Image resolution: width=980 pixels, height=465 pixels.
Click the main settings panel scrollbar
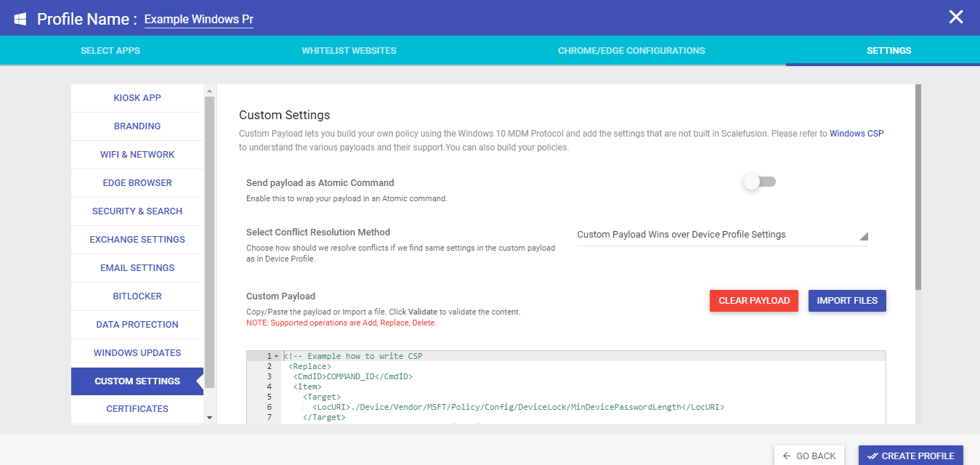click(918, 187)
